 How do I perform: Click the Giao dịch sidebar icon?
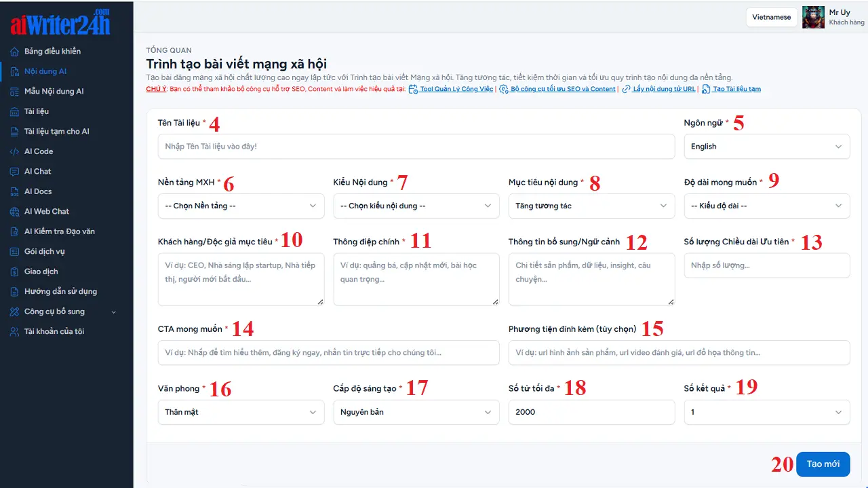(x=14, y=271)
